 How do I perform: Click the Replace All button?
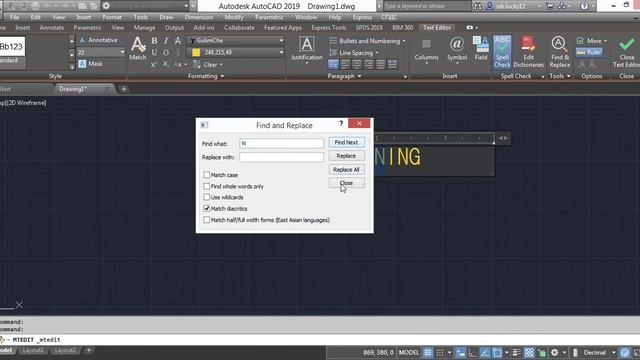tap(346, 169)
